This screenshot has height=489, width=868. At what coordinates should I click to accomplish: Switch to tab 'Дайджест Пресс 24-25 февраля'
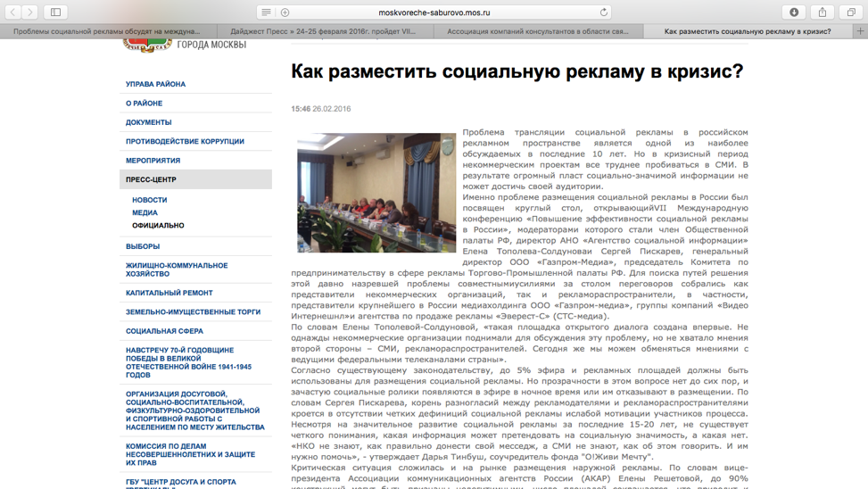323,31
